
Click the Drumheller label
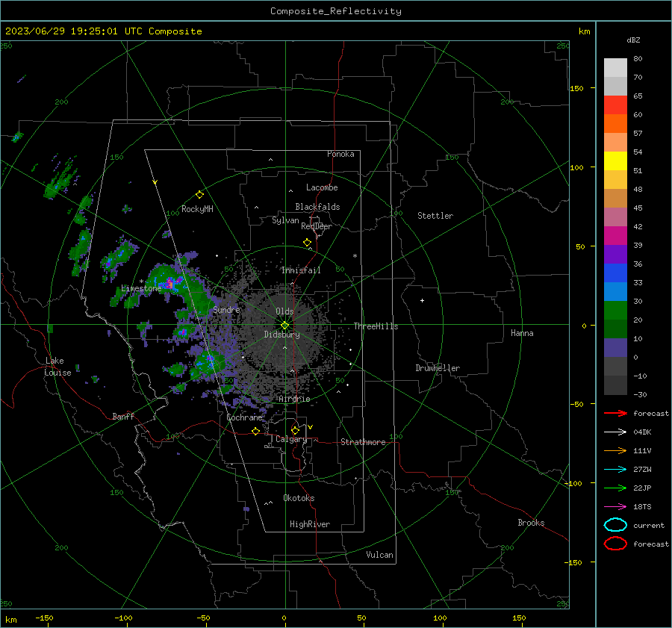[x=438, y=368]
